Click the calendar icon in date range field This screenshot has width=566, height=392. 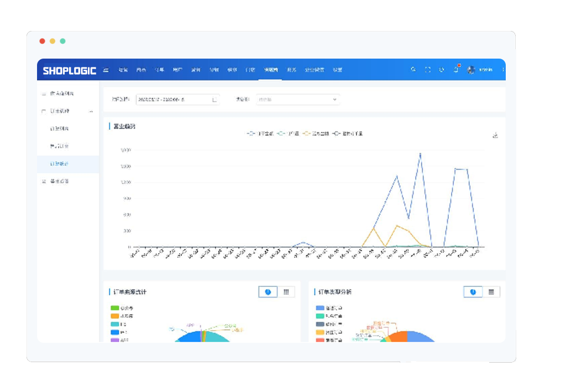[214, 100]
